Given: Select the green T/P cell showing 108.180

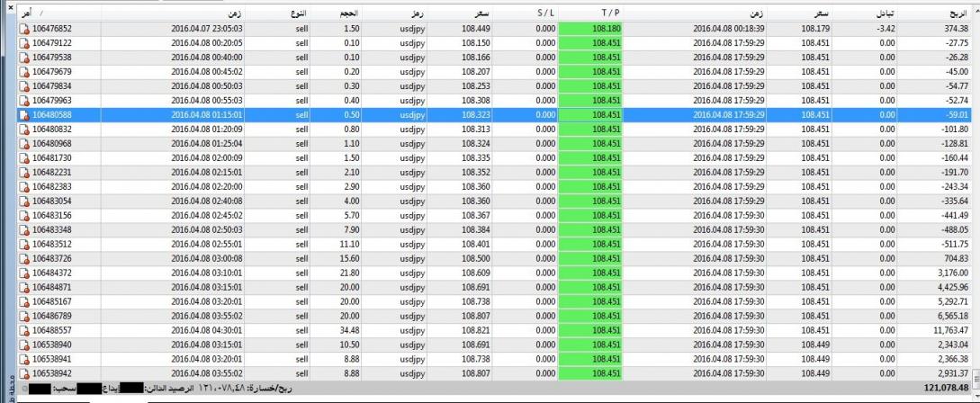Looking at the screenshot, I should click(x=596, y=29).
